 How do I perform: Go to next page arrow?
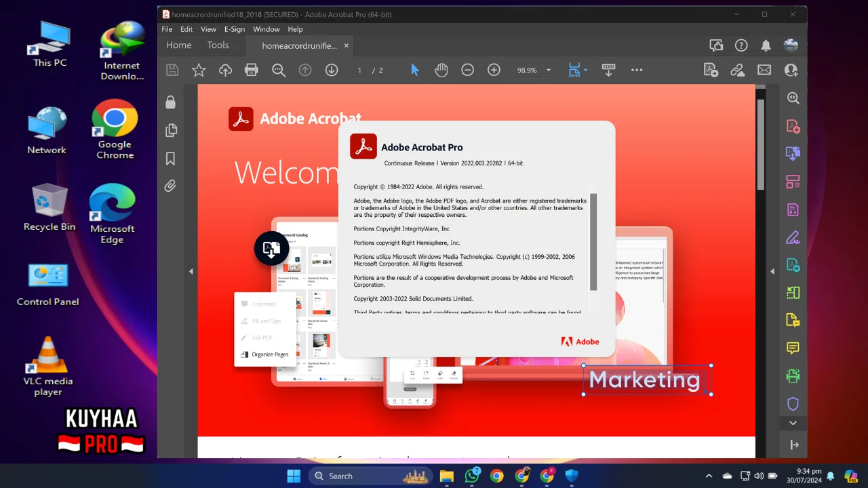click(x=332, y=70)
